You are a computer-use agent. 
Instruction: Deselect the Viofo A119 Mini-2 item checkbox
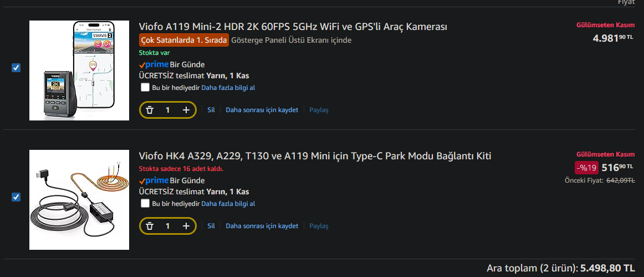tap(16, 68)
